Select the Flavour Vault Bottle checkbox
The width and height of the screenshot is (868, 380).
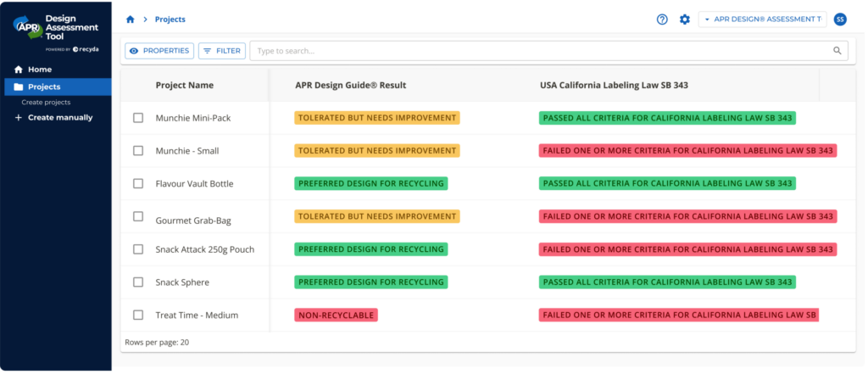(138, 183)
